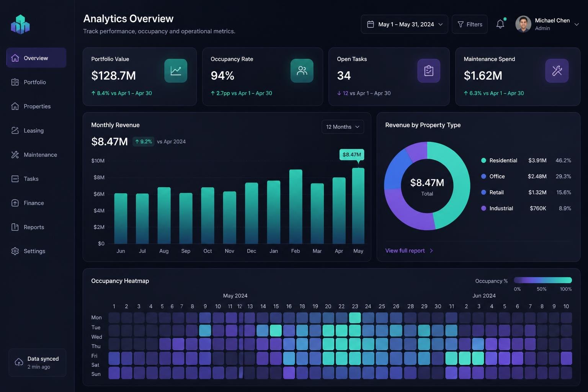Click the Overview home icon in sidebar
This screenshot has height=392, width=588.
[15, 58]
